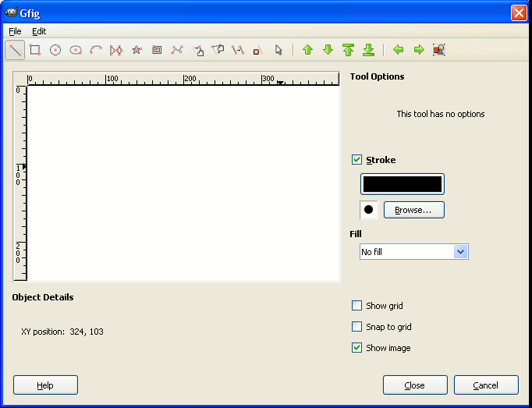Click the Show all objects icon
Screen dimensions: 532x408
[438, 50]
